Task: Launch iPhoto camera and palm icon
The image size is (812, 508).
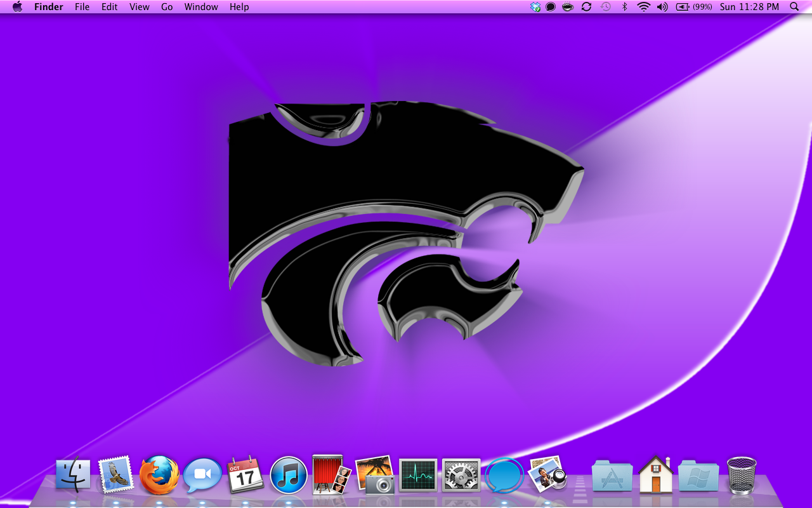Action: [x=375, y=475]
